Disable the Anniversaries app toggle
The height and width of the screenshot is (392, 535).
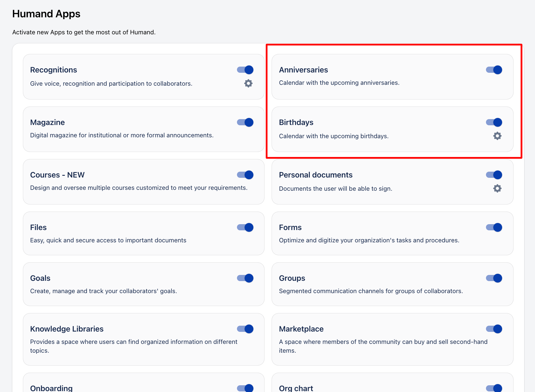pos(494,70)
